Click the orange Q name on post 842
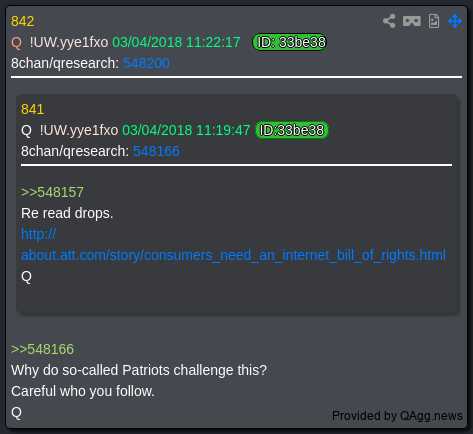Viewport: 473px width, 434px height. coord(16,43)
